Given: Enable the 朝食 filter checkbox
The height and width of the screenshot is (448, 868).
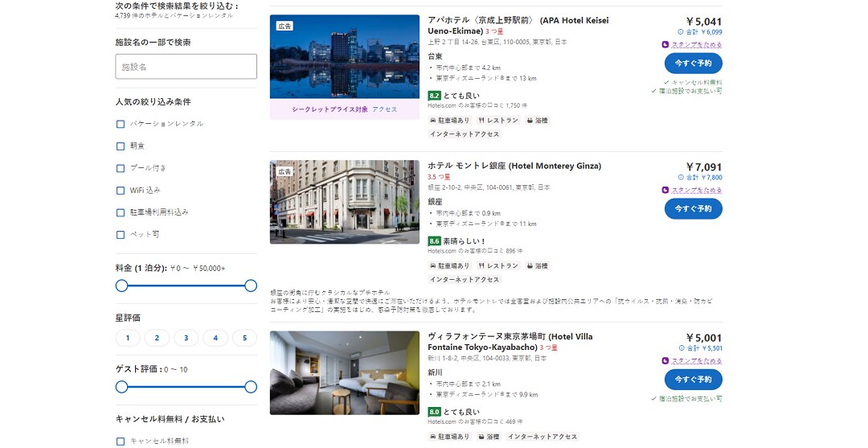Looking at the screenshot, I should (121, 146).
